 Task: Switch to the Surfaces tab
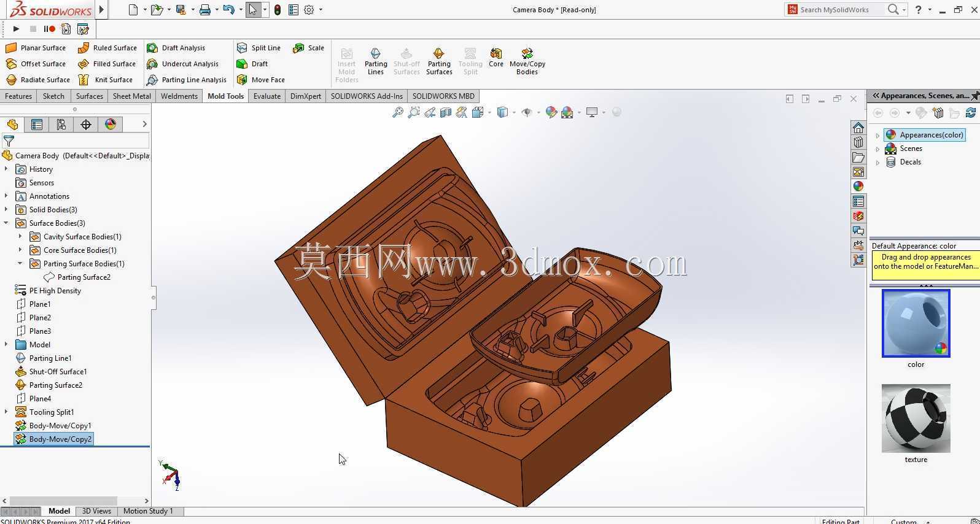tap(90, 96)
